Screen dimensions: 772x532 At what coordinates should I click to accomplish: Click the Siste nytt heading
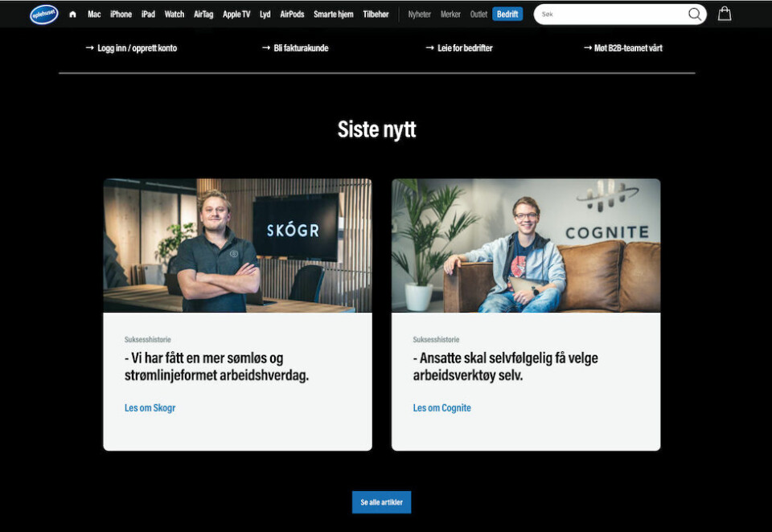click(x=376, y=129)
